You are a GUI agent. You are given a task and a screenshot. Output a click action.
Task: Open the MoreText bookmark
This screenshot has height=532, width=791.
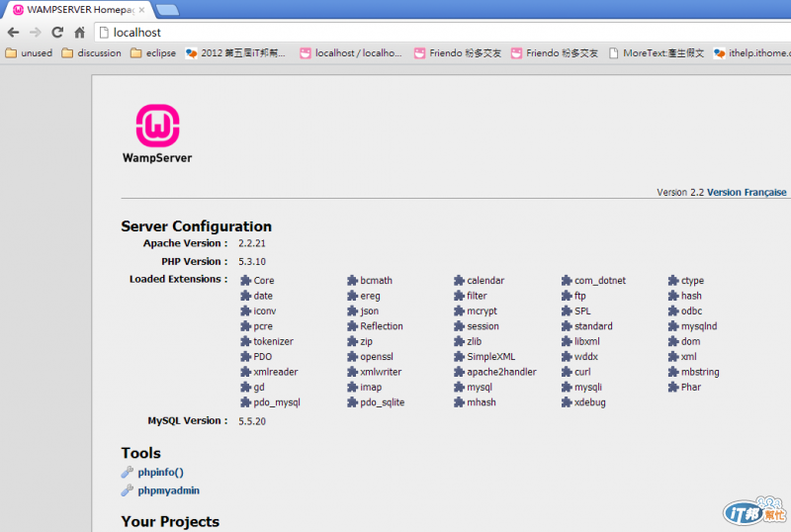coord(657,53)
